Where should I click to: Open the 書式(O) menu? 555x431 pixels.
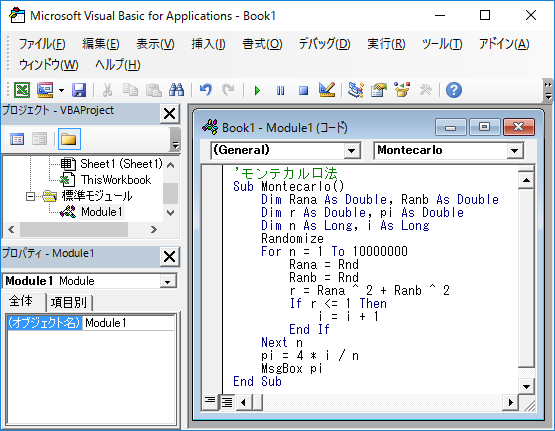262,44
